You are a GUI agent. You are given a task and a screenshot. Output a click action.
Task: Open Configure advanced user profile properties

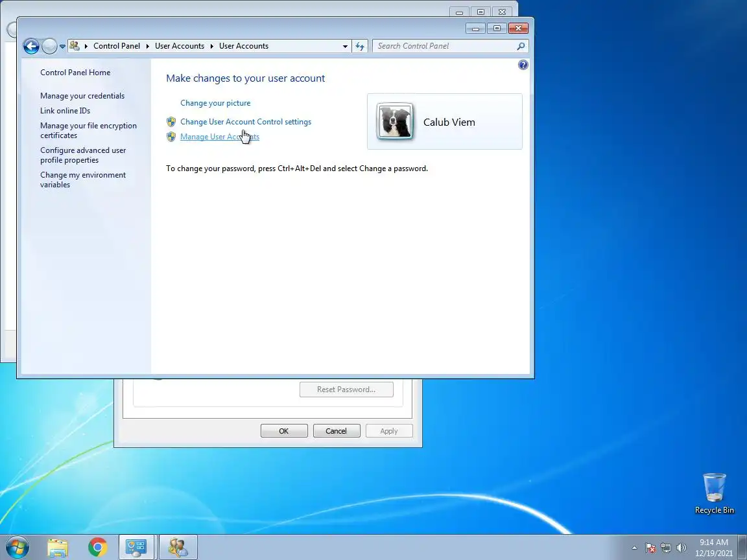pyautogui.click(x=84, y=156)
